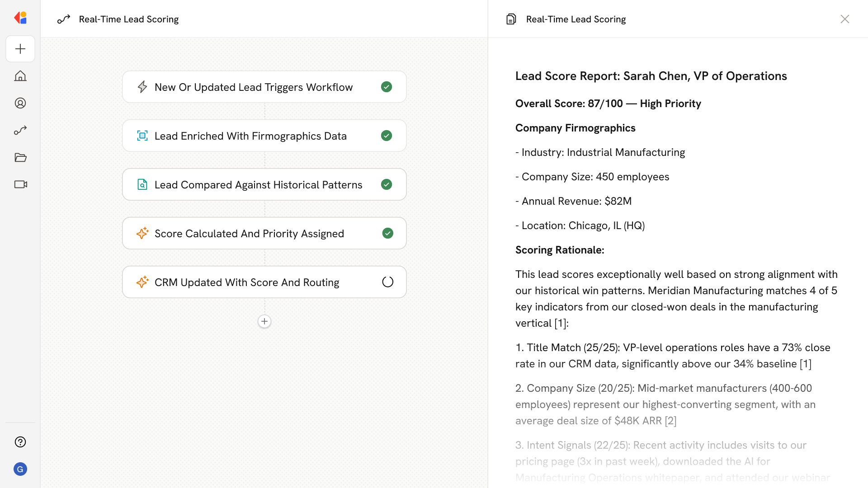Click green checkmark on Lead Triggers step

tap(387, 87)
